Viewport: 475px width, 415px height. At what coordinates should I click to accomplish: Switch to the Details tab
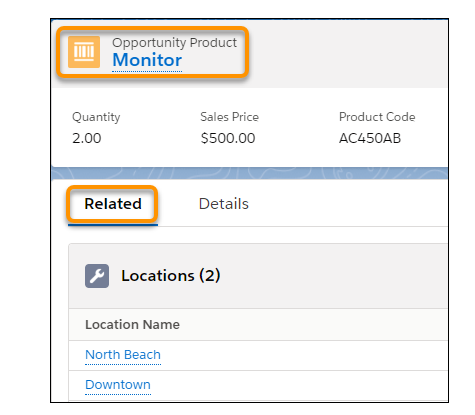[224, 204]
